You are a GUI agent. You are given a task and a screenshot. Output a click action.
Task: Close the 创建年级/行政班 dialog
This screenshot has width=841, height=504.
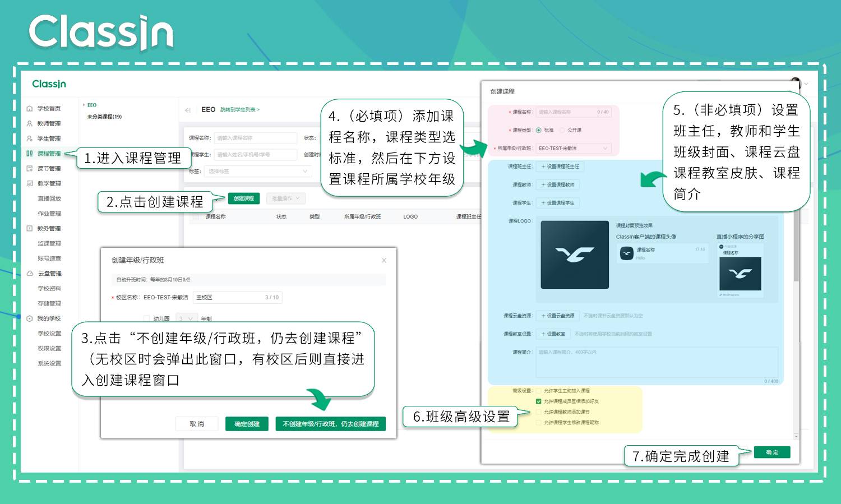384,260
